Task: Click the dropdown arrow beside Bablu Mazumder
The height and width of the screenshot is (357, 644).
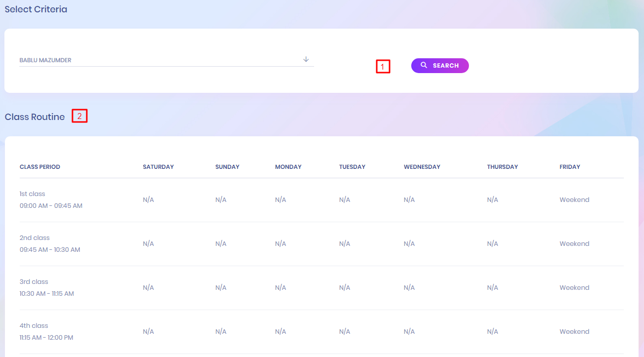Action: [306, 59]
